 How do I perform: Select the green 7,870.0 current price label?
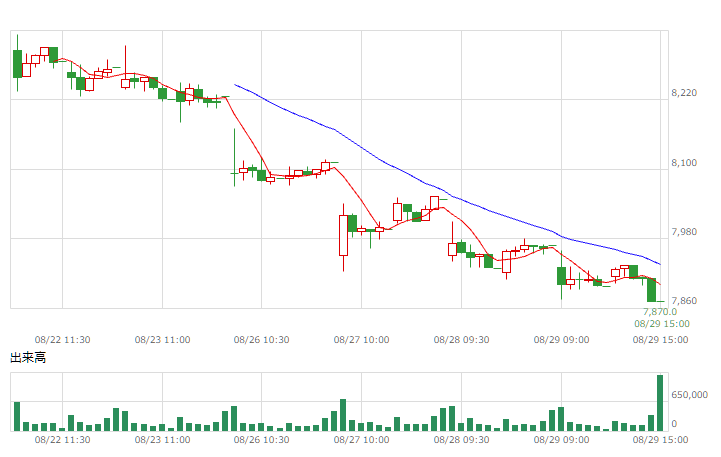(660, 312)
